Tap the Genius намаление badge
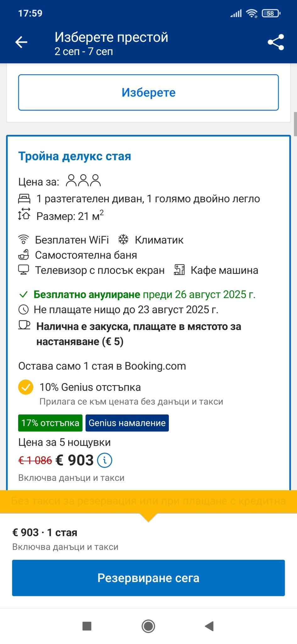Viewport: 297px width, 644px height. point(127,423)
